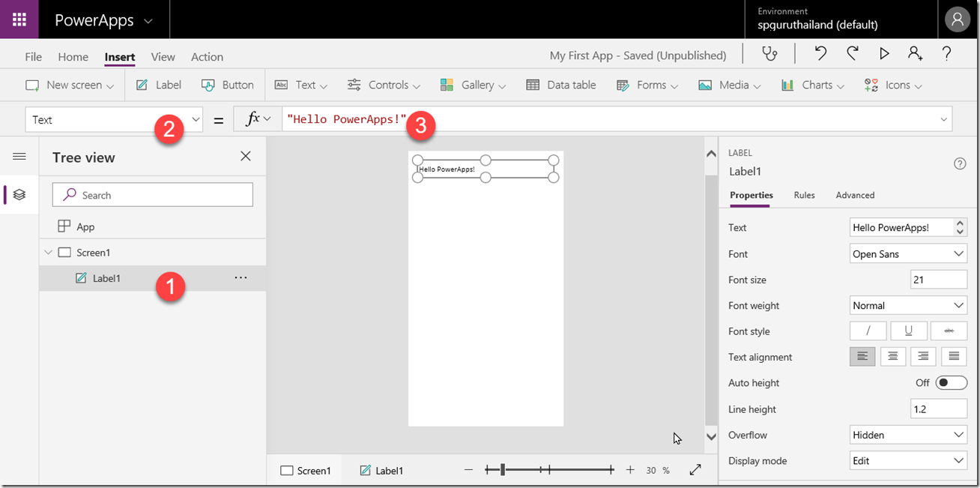The image size is (980, 488).
Task: Switch to the Action tab
Action: [207, 57]
